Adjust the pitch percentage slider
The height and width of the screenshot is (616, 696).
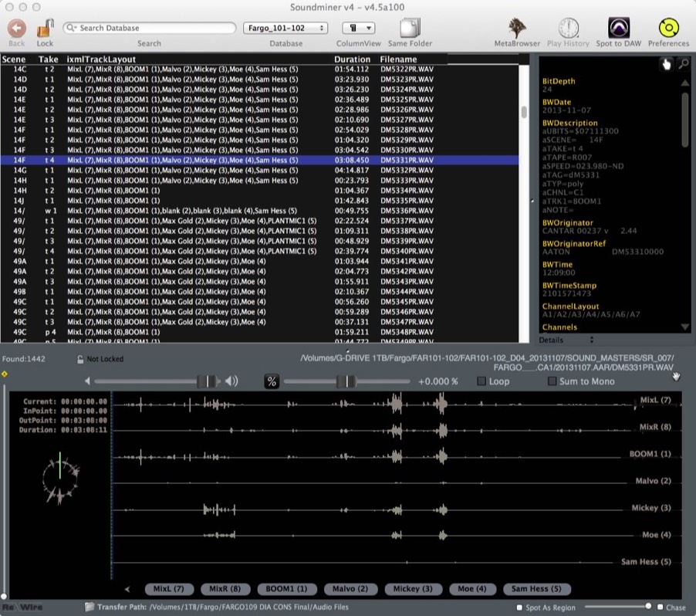pyautogui.click(x=346, y=381)
